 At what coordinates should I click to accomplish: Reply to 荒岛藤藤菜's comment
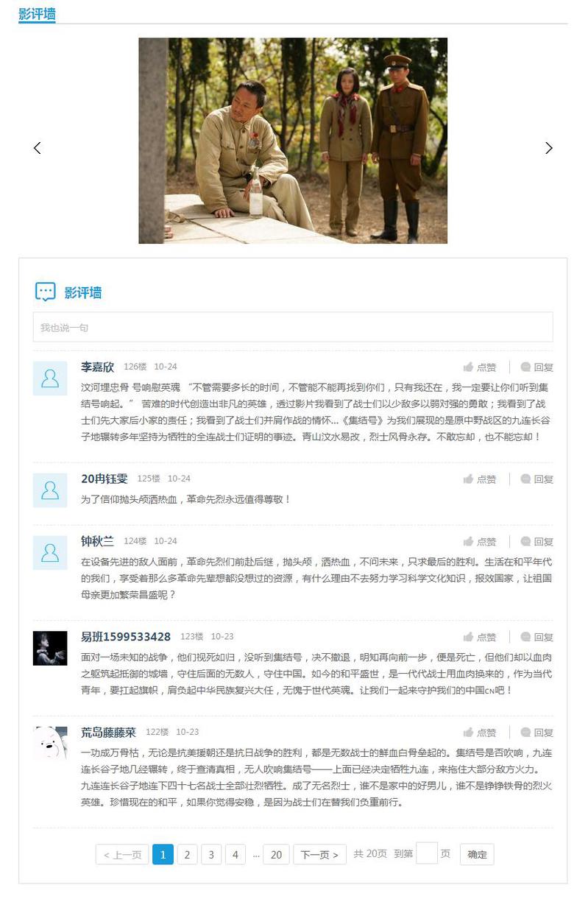tap(536, 733)
